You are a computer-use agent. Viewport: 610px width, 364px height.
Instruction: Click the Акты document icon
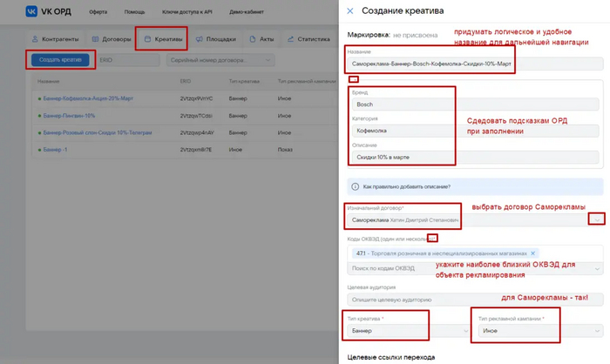253,39
